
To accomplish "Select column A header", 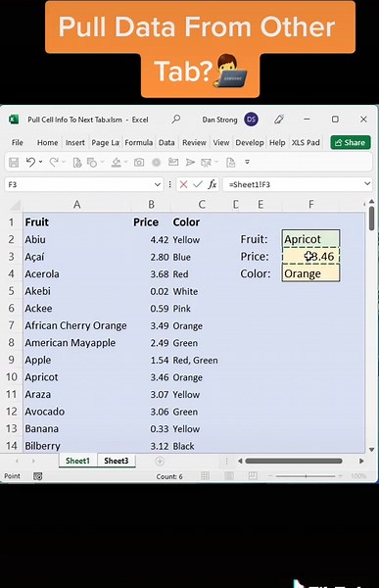I will click(76, 205).
